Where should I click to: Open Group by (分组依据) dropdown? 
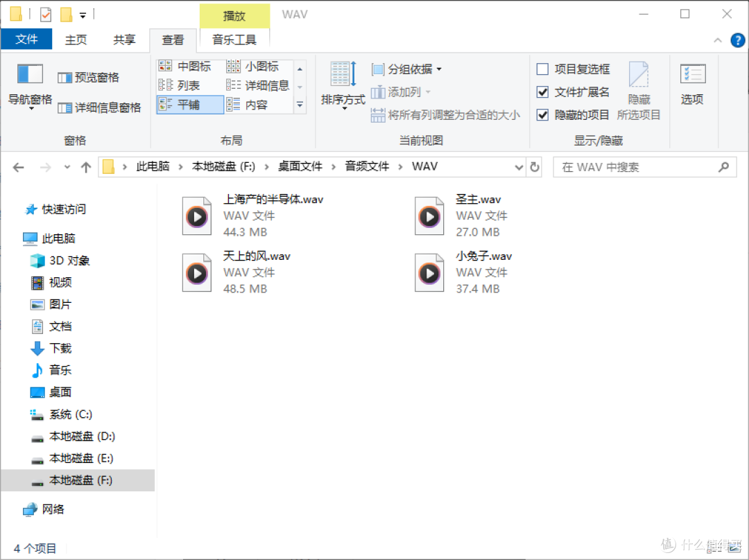[x=406, y=69]
